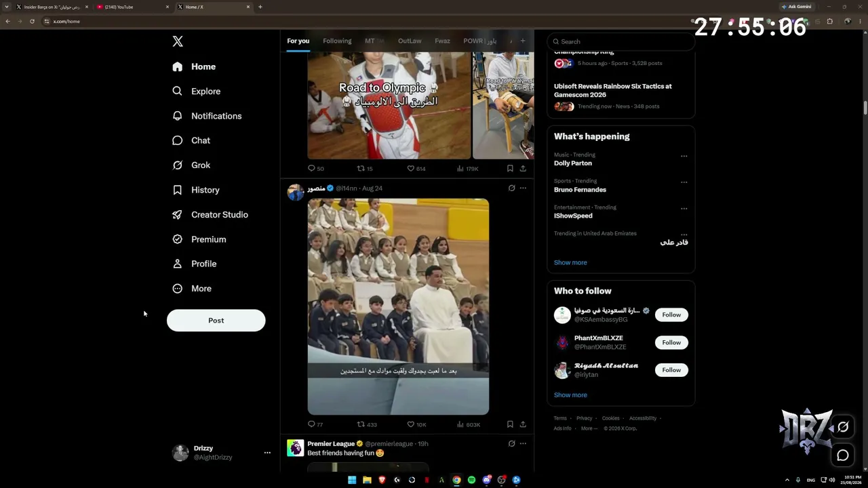
Task: Click Show more under What's happening
Action: click(570, 262)
